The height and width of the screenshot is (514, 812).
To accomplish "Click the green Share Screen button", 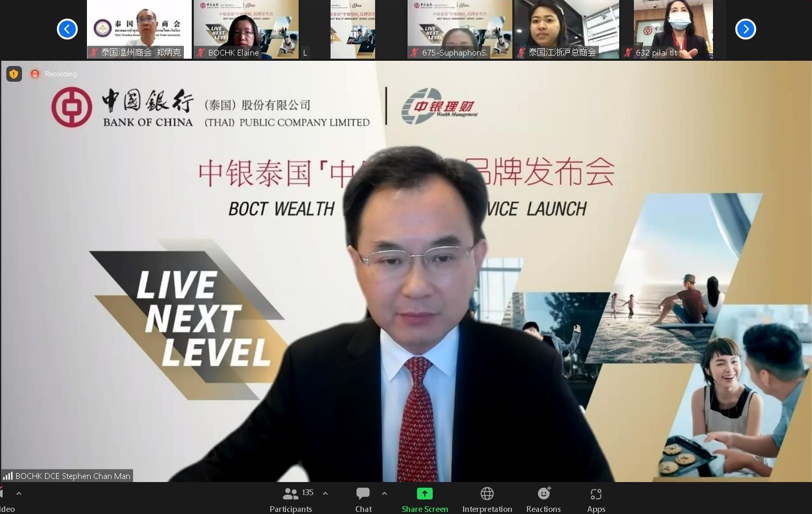I will pos(425,499).
